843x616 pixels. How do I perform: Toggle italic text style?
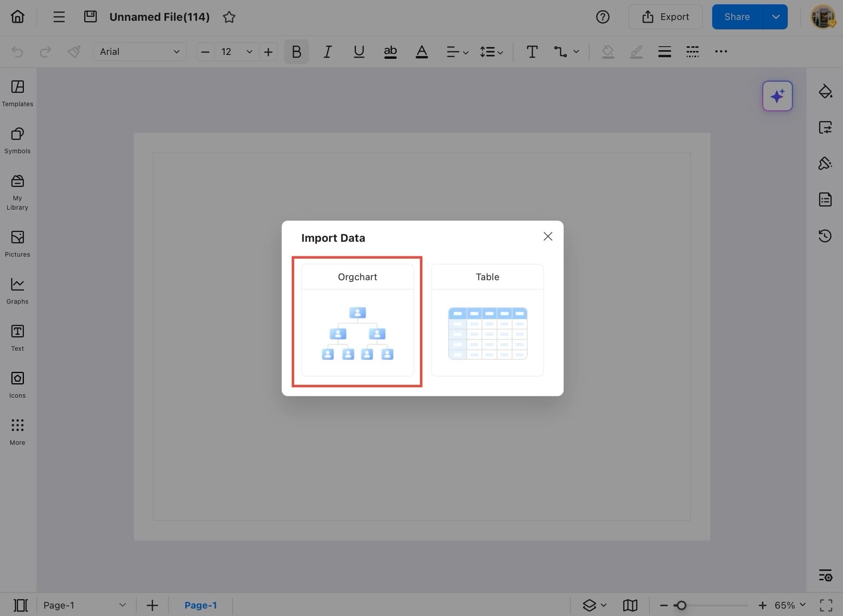pyautogui.click(x=327, y=52)
